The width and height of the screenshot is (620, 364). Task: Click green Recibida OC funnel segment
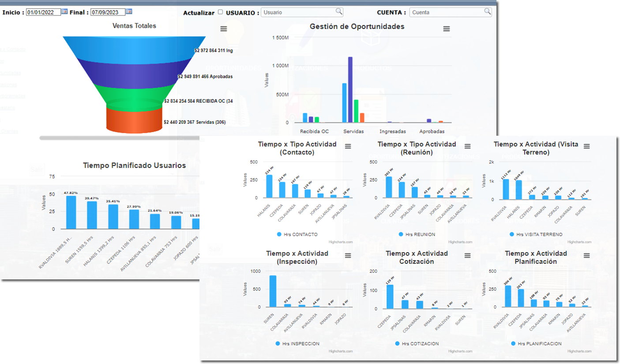coord(134,98)
